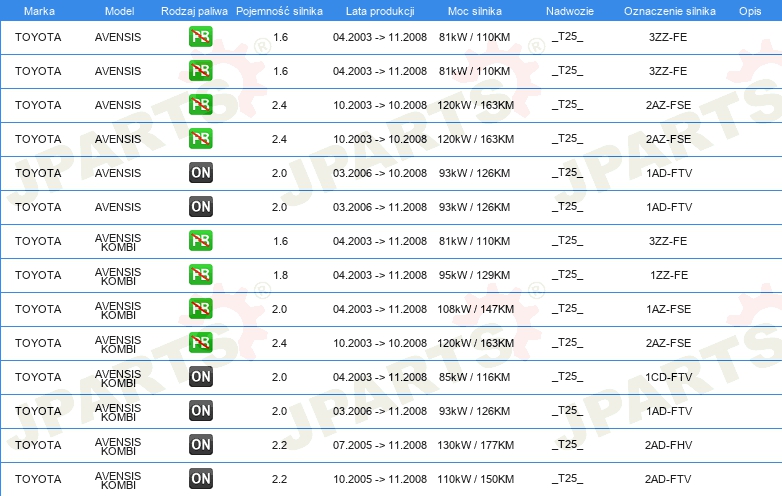Click the green petrol icon in the 1AZ-FSE row
The height and width of the screenshot is (496, 782).
200,309
